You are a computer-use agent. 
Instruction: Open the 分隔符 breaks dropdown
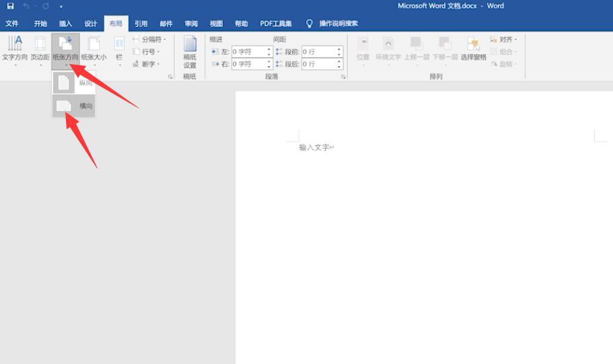tap(149, 40)
